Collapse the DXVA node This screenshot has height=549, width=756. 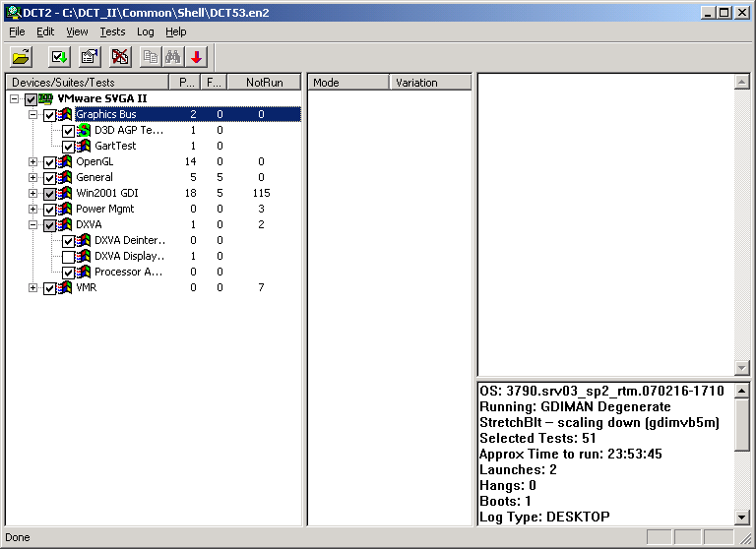(32, 224)
